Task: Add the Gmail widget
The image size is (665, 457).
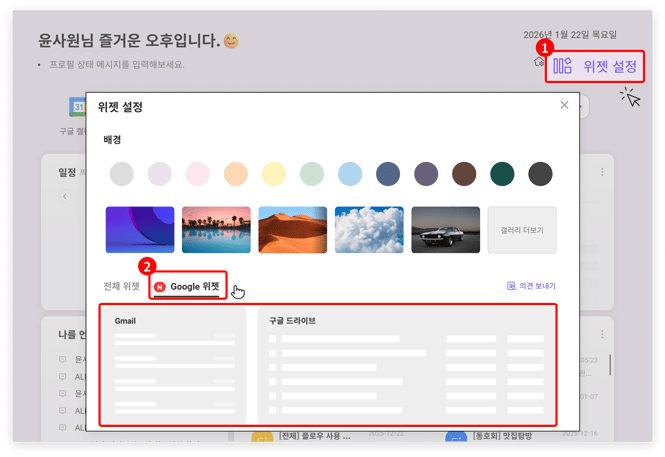Action: coord(174,364)
